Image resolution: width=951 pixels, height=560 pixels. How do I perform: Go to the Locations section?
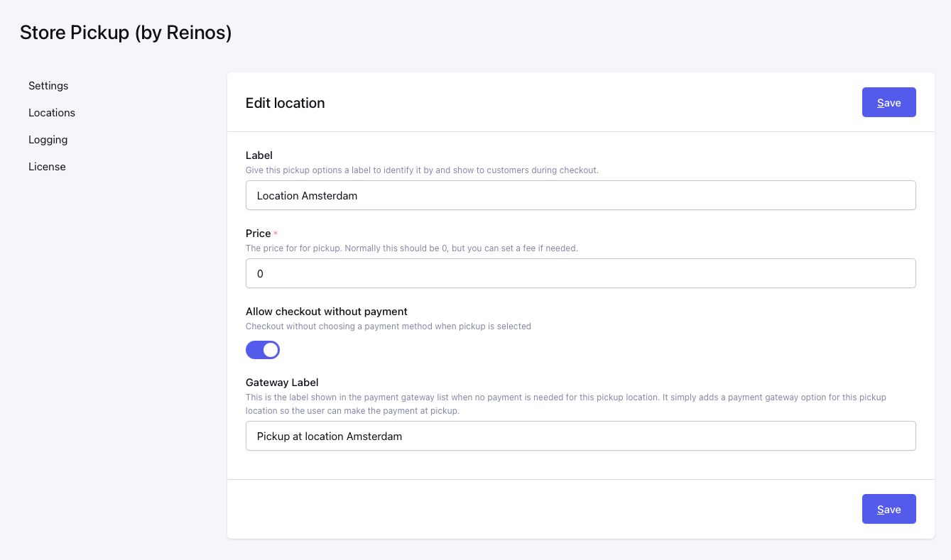(x=52, y=113)
